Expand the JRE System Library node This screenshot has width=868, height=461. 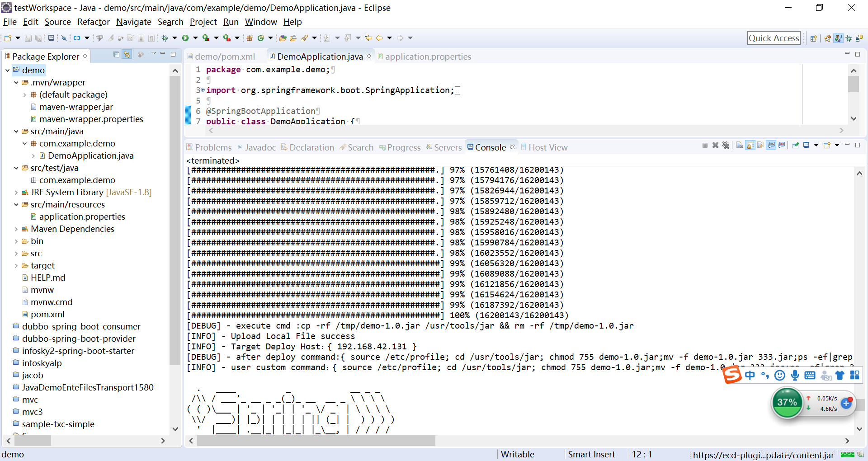pos(16,193)
